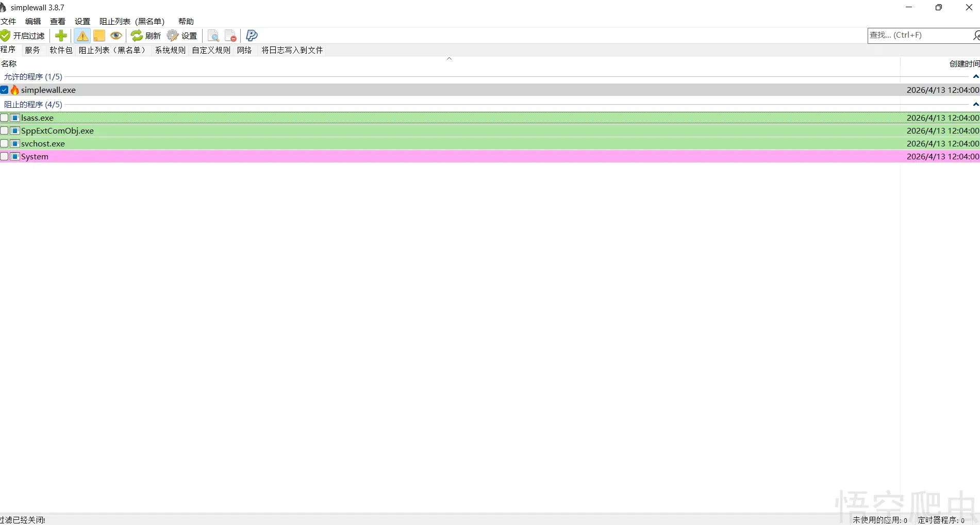This screenshot has width=980, height=525.
Task: Check the lsass.exe checkbox
Action: point(5,118)
